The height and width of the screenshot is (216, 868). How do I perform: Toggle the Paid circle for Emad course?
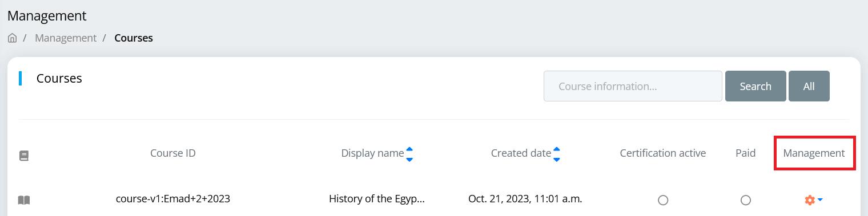(745, 200)
